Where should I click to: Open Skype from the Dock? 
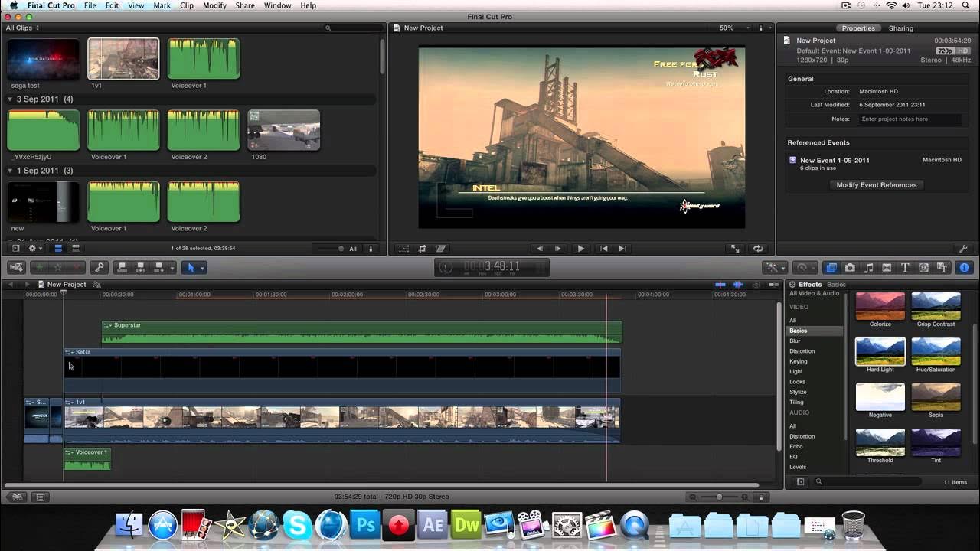coord(297,525)
